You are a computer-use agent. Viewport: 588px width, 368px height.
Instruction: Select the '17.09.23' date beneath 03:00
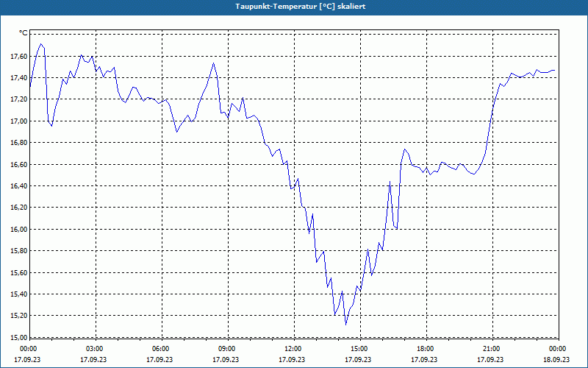point(94,359)
